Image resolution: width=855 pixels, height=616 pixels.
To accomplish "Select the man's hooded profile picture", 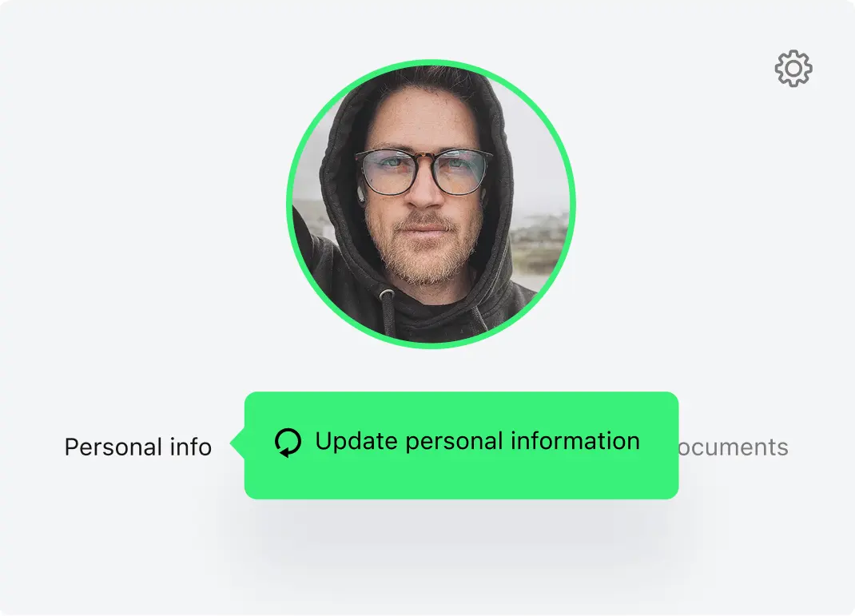I will click(x=431, y=204).
